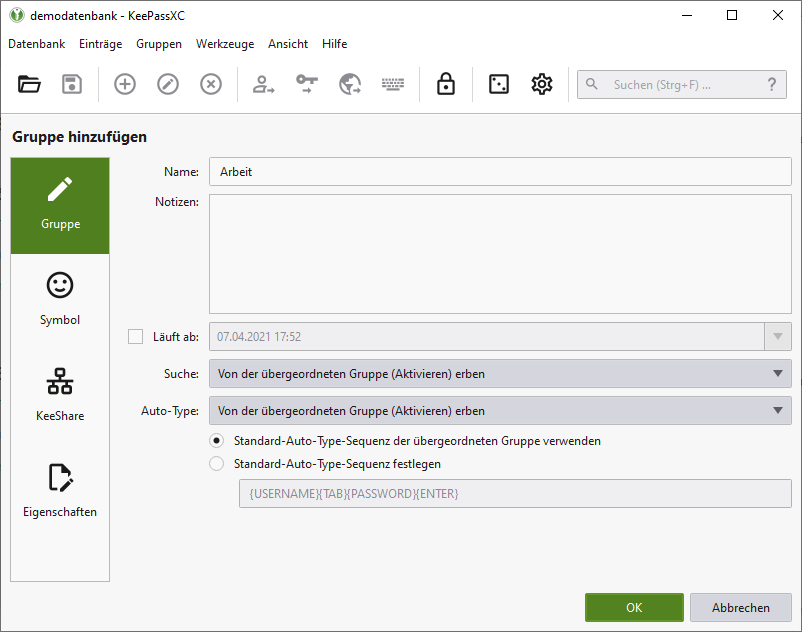Click the edit entry pencil toolbar icon
The image size is (802, 632).
click(168, 85)
